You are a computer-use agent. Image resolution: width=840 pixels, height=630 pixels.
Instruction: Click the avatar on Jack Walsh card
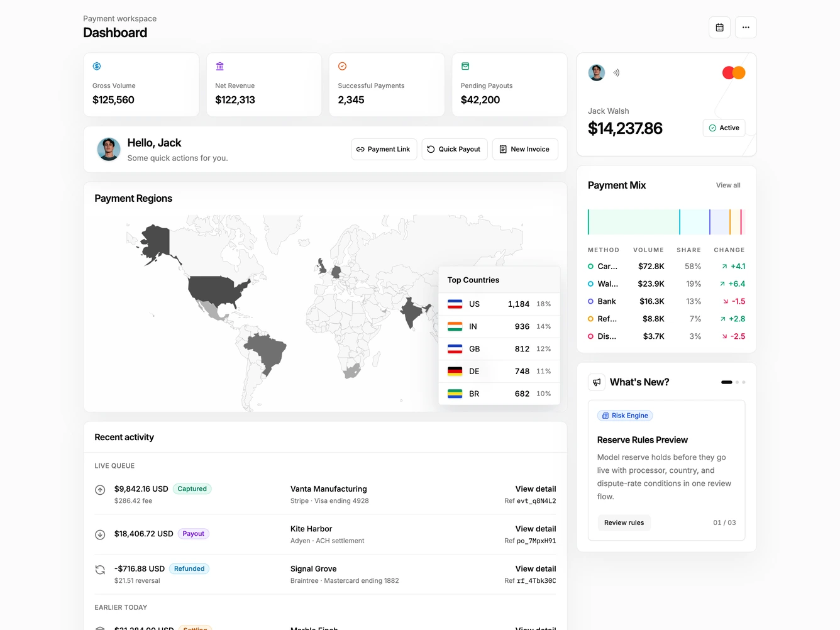click(x=597, y=73)
